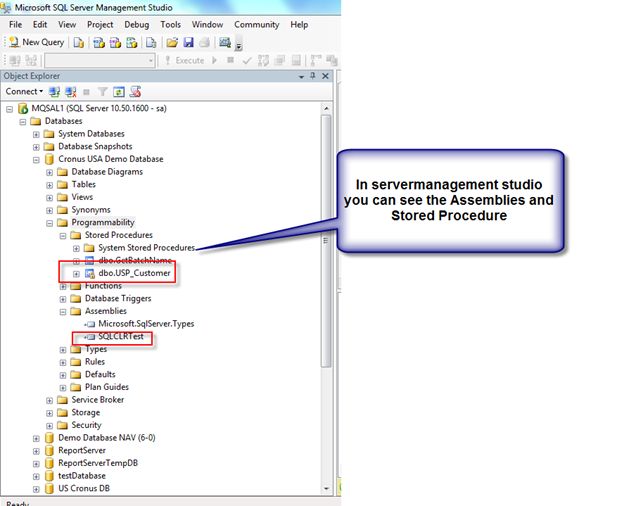The image size is (624, 506).
Task: Open the available databases combo box
Action: [100, 61]
